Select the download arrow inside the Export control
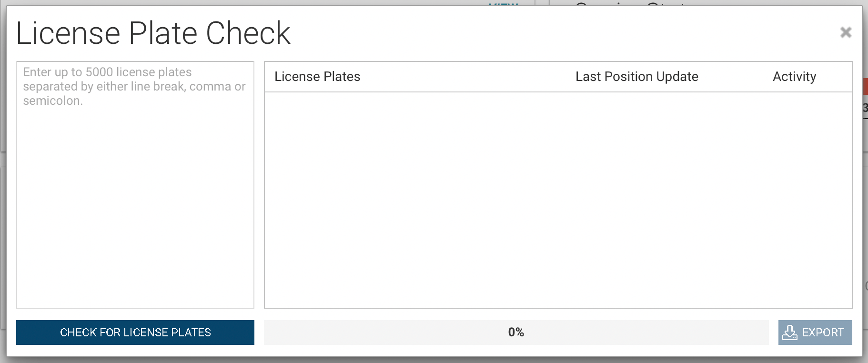Image resolution: width=868 pixels, height=363 pixels. pos(790,332)
